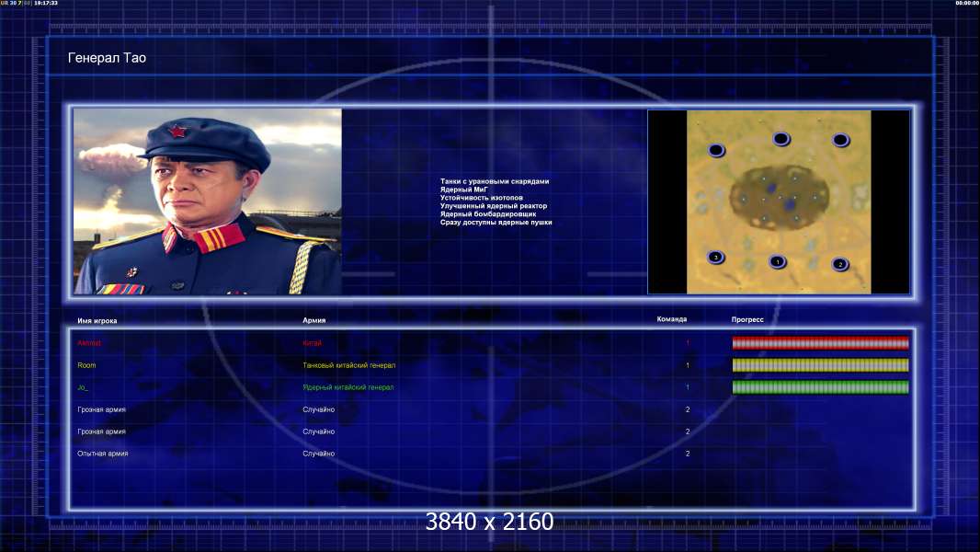This screenshot has height=552, width=980.
Task: Click the clock readout in the top-left overlay
Action: click(x=46, y=3)
